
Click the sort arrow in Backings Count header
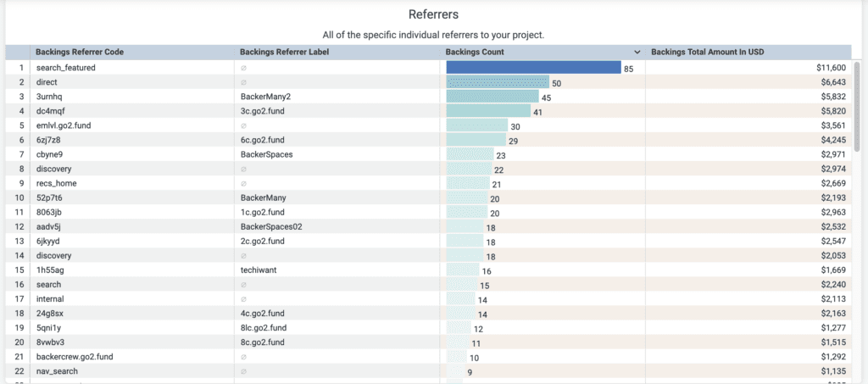(637, 53)
